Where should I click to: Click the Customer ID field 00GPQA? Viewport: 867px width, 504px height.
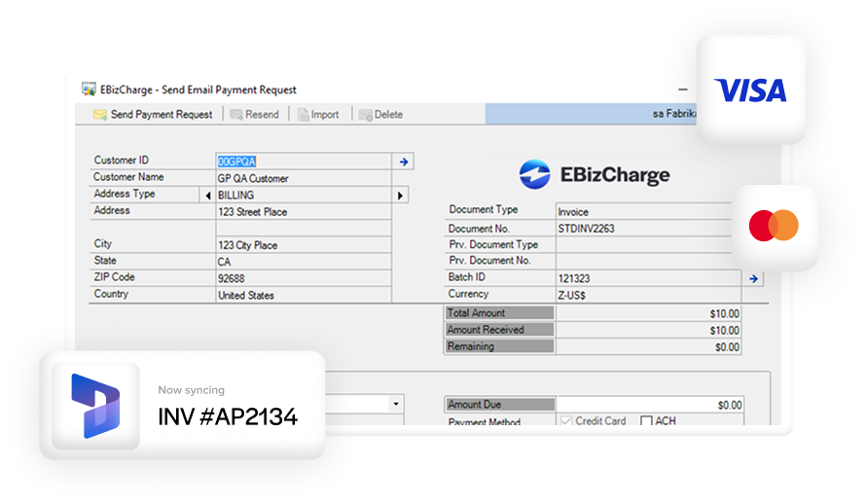[x=304, y=162]
